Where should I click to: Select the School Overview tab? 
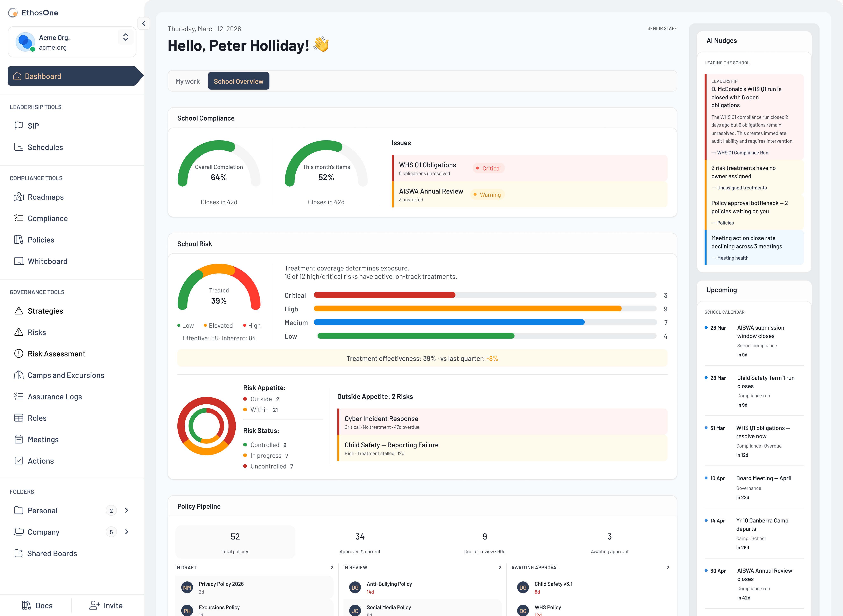coord(239,81)
